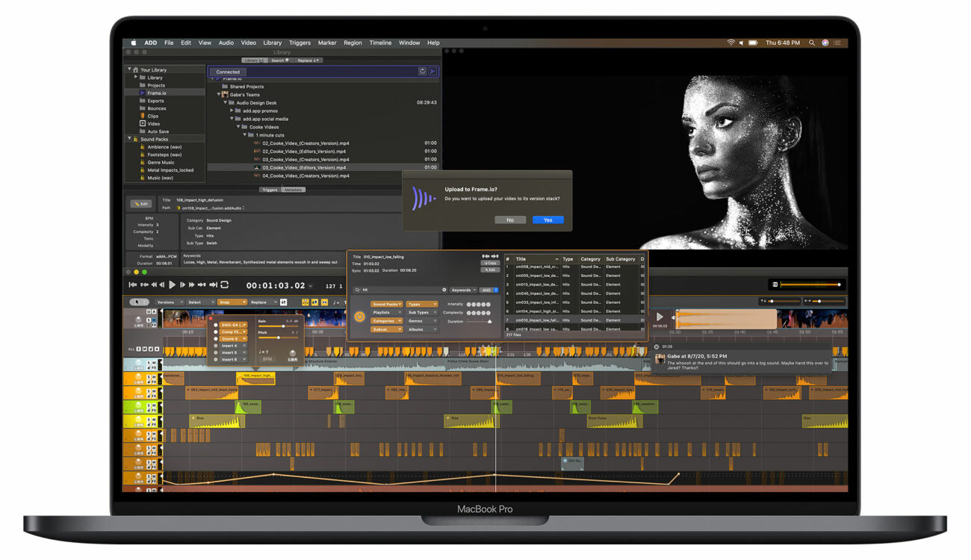
Task: Open Video in the library sidebar
Action: coord(153,124)
